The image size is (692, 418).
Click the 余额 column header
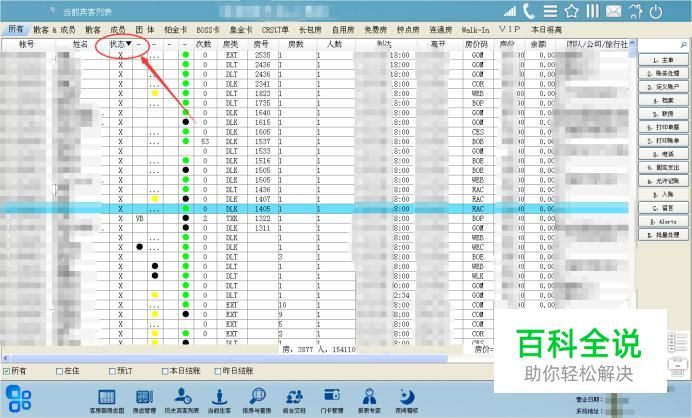(538, 44)
